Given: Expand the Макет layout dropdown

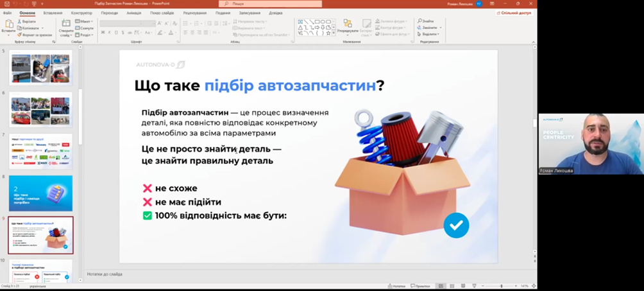Looking at the screenshot, I should pos(86,21).
